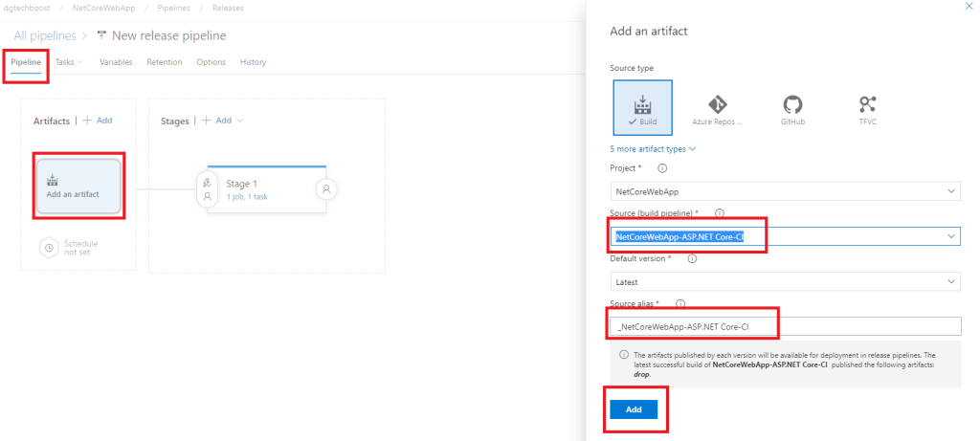
Task: Open the Default version dropdown
Action: click(x=785, y=281)
